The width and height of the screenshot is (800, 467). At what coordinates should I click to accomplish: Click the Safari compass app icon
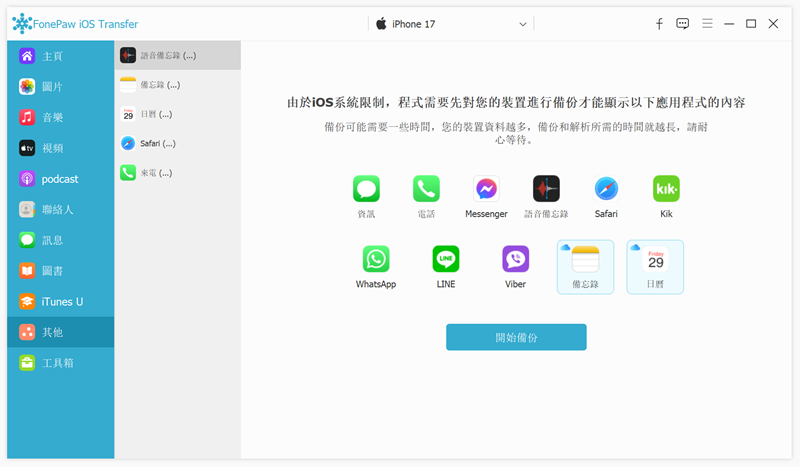coord(606,189)
